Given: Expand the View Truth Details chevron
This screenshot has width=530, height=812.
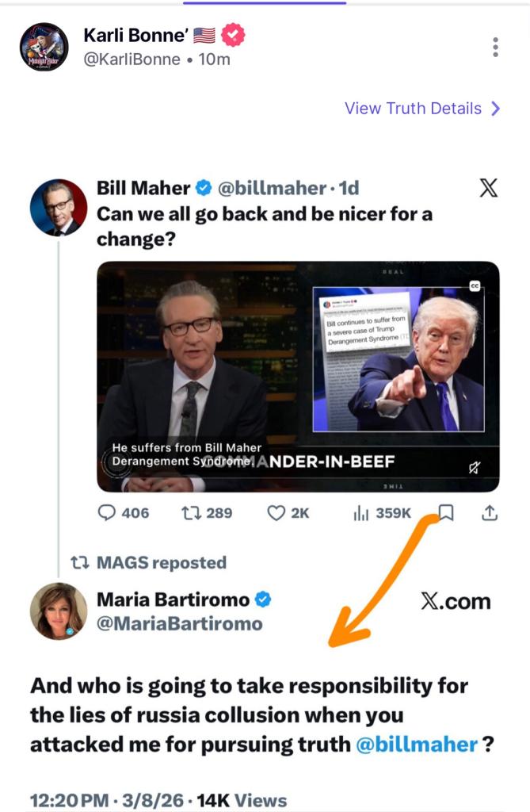Looking at the screenshot, I should pos(496,109).
